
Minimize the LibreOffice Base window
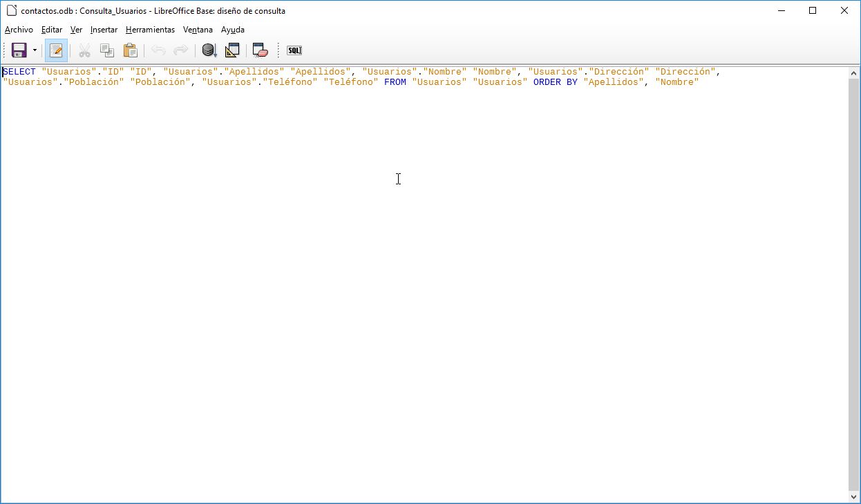point(782,10)
